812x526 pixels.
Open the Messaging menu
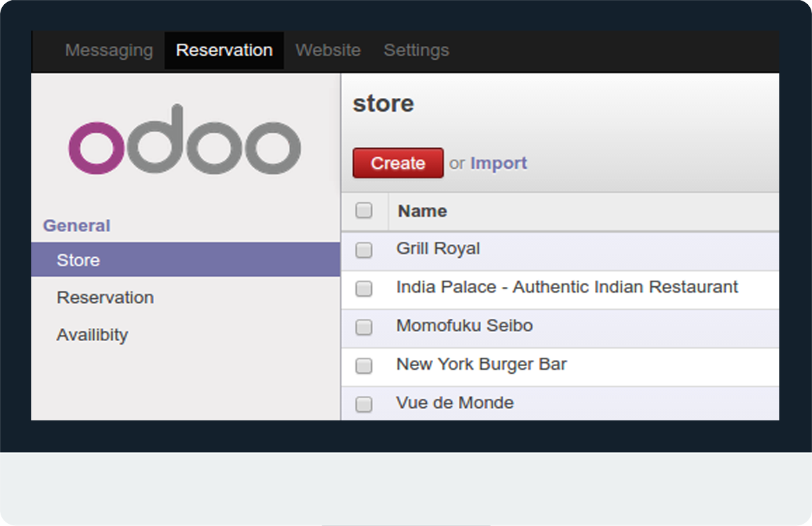click(x=108, y=50)
